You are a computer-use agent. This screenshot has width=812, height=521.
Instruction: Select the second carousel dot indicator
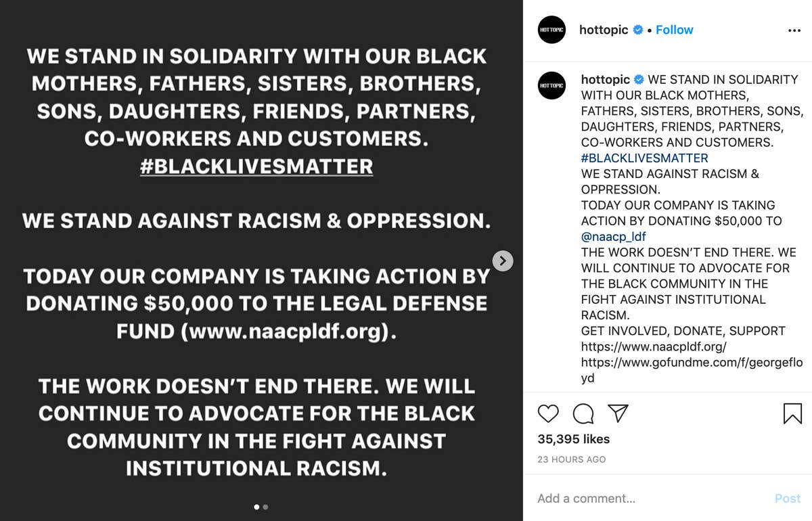point(265,506)
